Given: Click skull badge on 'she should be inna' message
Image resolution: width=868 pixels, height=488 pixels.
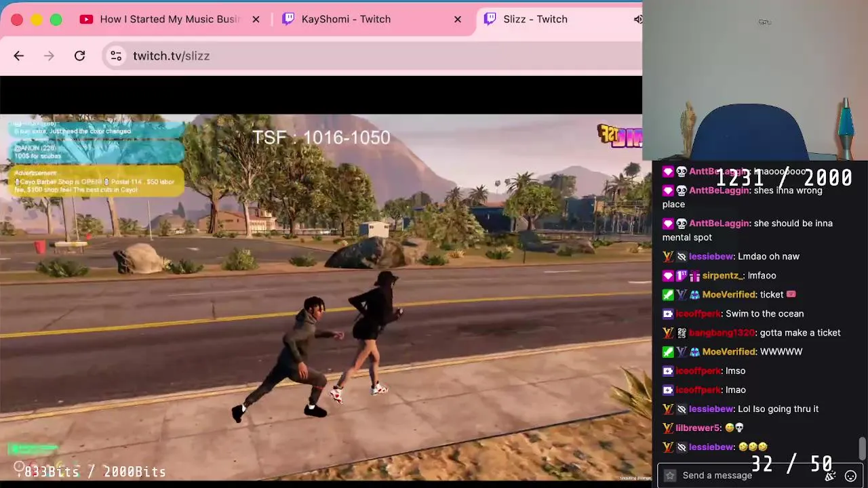Looking at the screenshot, I should point(682,223).
